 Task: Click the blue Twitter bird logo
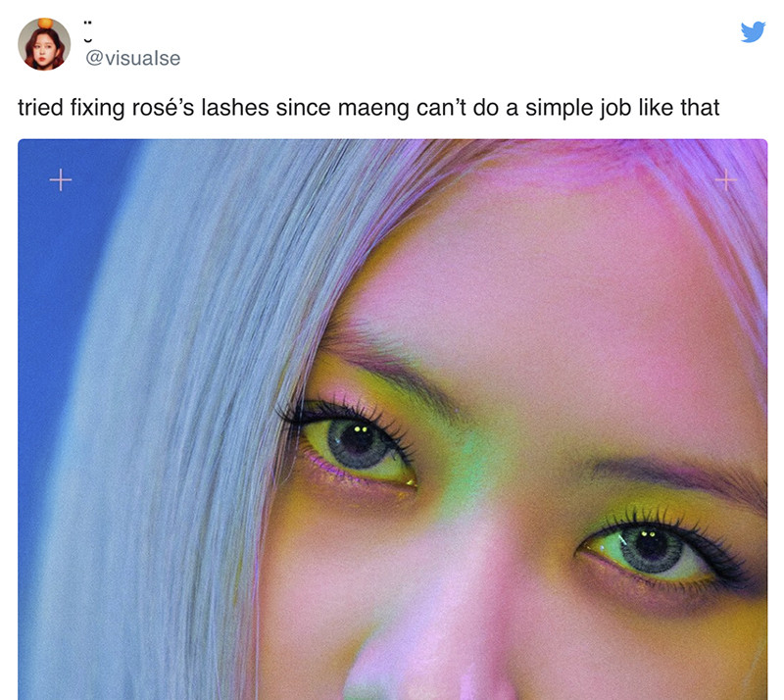pos(753,31)
